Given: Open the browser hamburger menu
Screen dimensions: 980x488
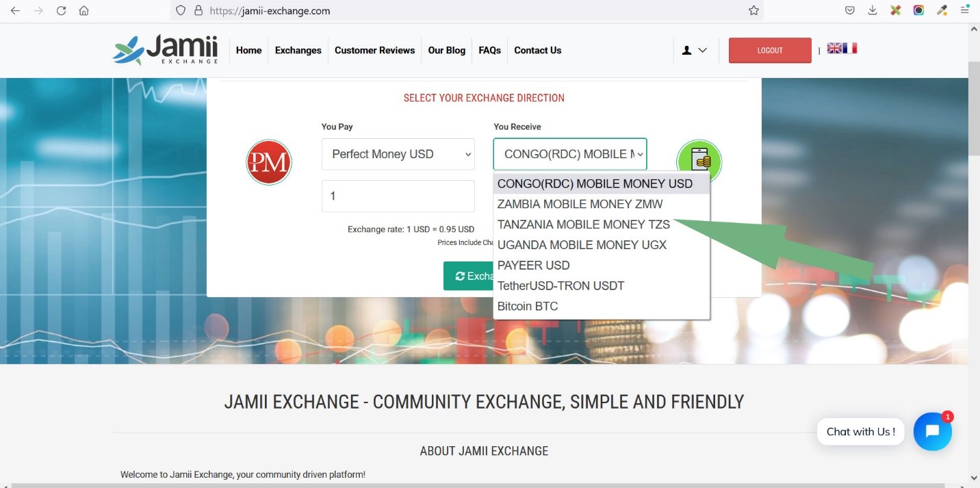Looking at the screenshot, I should pos(965,11).
